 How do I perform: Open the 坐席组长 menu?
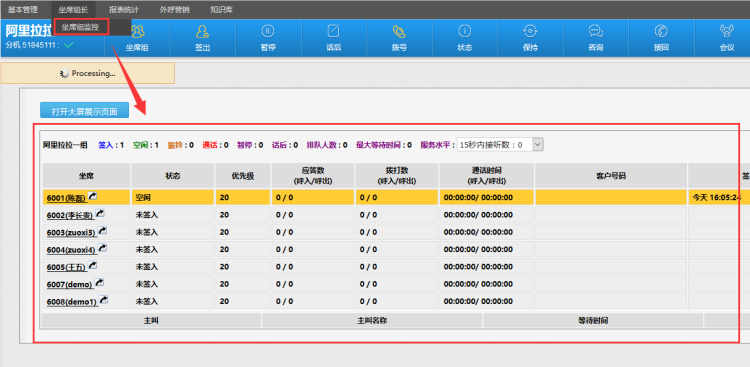point(73,9)
